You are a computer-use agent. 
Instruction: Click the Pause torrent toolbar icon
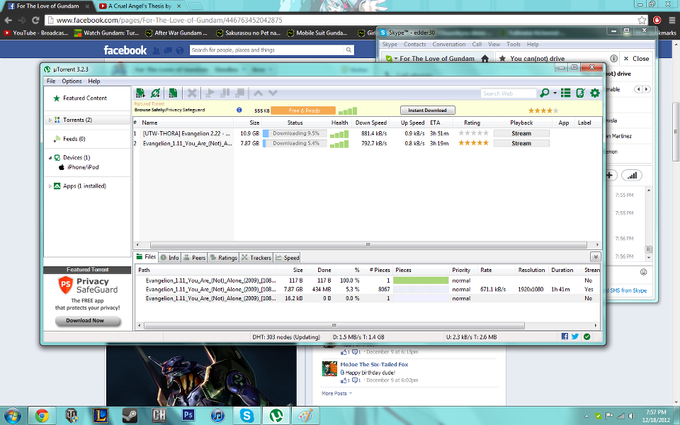[x=225, y=93]
